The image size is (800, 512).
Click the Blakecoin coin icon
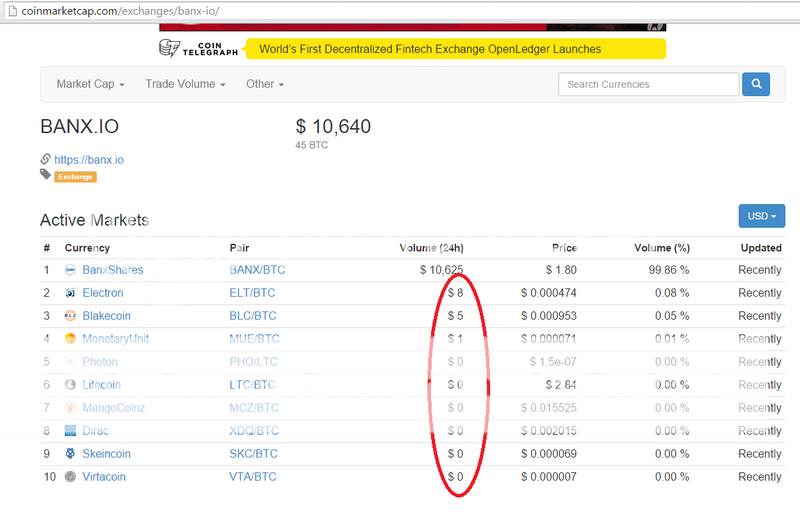pos(70,316)
